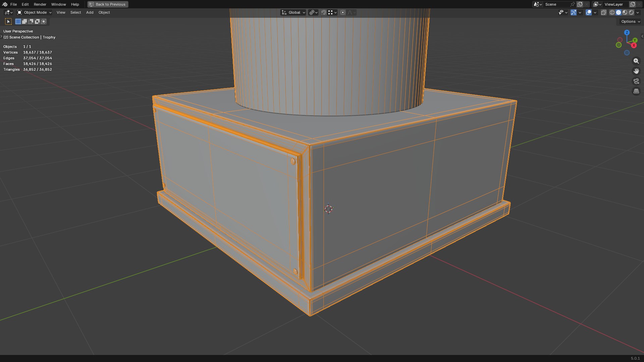Open the Object Mode dropdown

pos(34,12)
